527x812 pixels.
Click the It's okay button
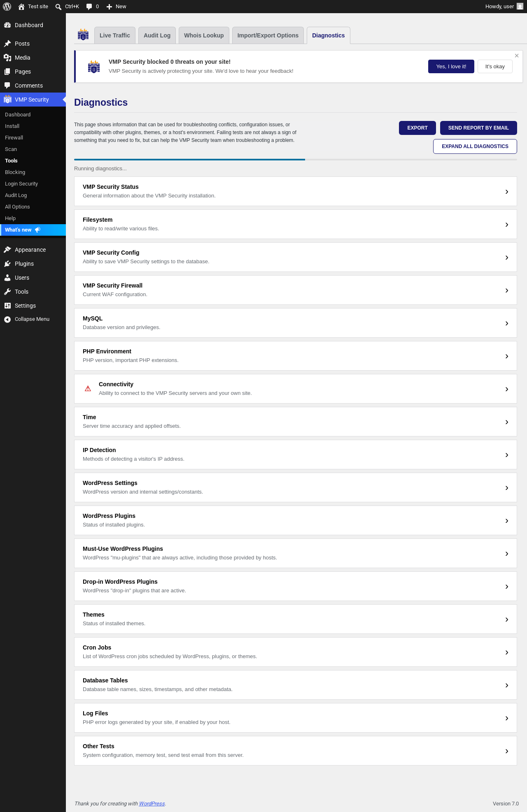coord(495,67)
